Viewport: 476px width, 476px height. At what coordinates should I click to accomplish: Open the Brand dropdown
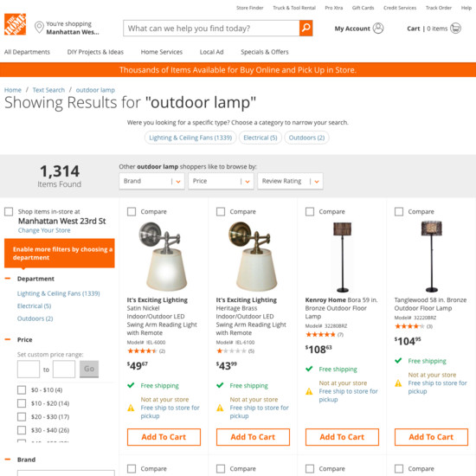click(151, 181)
